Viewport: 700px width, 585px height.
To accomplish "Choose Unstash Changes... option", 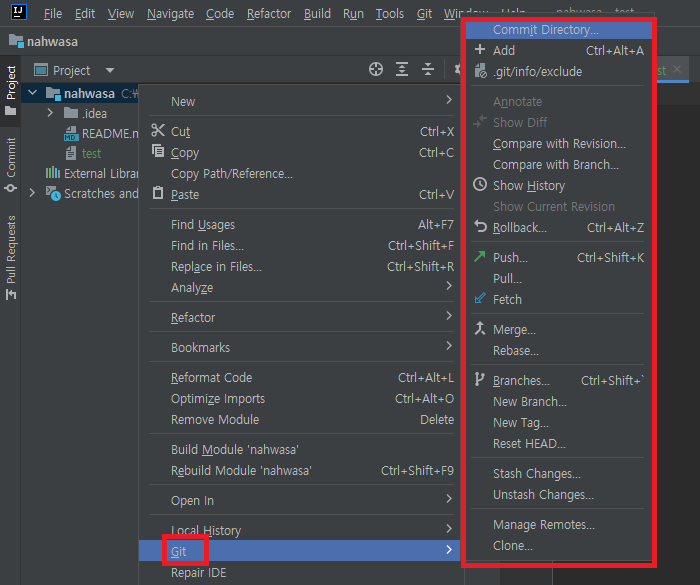I will (558, 494).
